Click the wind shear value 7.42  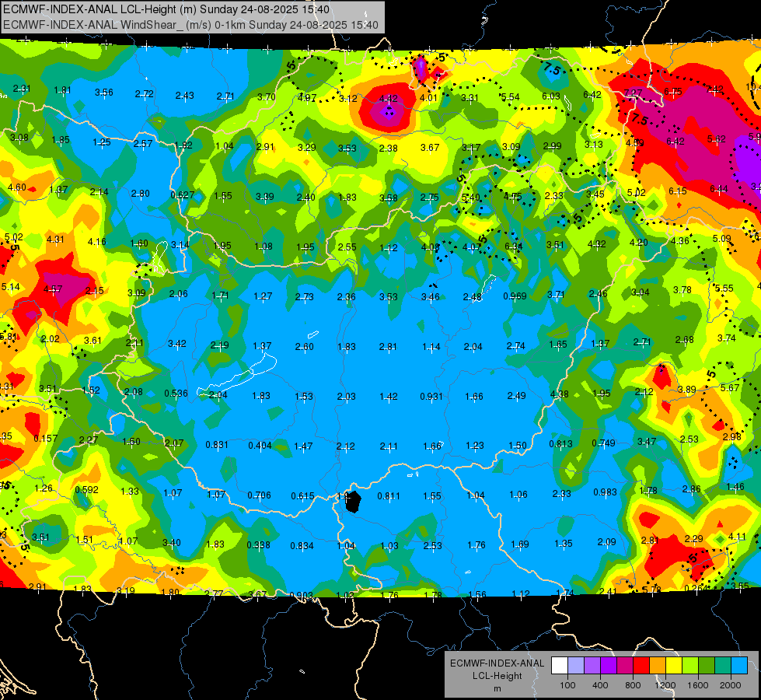click(715, 89)
